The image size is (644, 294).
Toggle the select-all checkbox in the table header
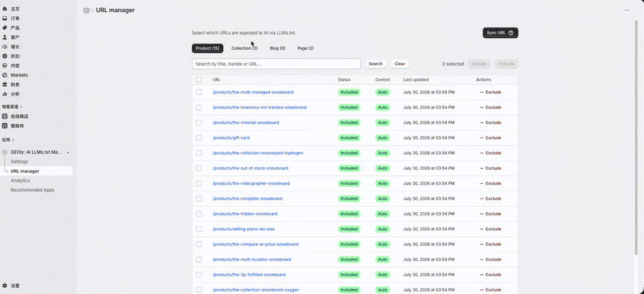[199, 80]
